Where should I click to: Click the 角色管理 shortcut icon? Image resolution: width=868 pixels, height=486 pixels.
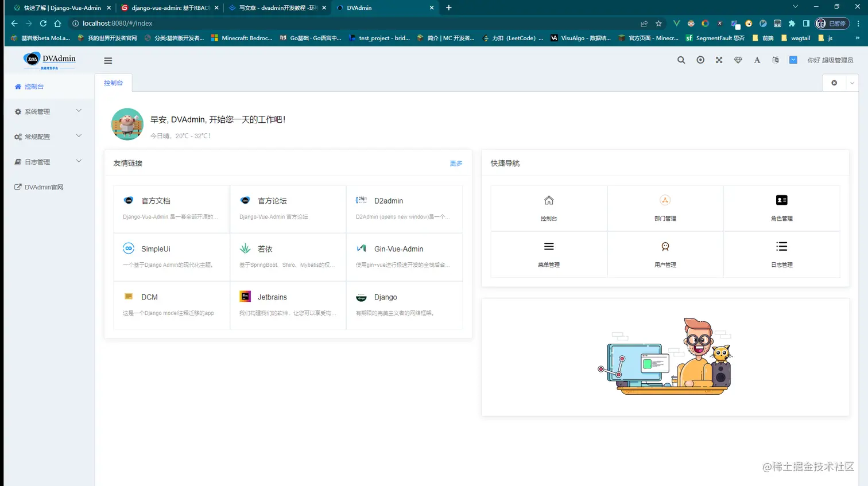click(x=781, y=200)
